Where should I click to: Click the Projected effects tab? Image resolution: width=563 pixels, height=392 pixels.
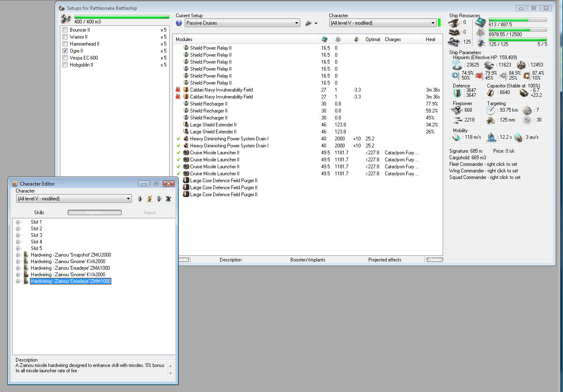pos(384,260)
